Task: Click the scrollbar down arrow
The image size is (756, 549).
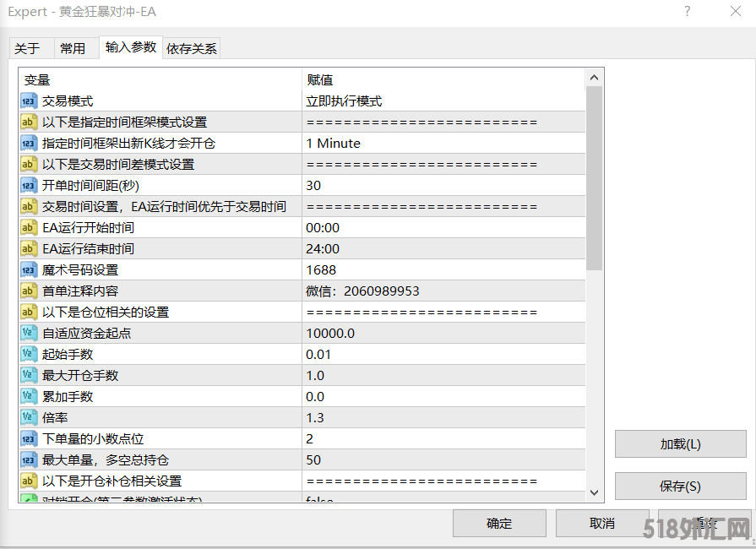Action: pos(594,492)
